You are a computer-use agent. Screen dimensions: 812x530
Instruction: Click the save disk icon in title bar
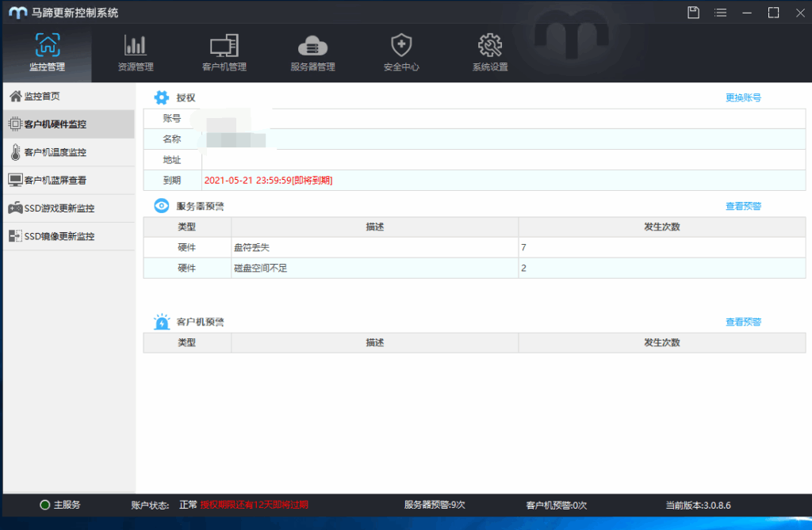pos(693,13)
